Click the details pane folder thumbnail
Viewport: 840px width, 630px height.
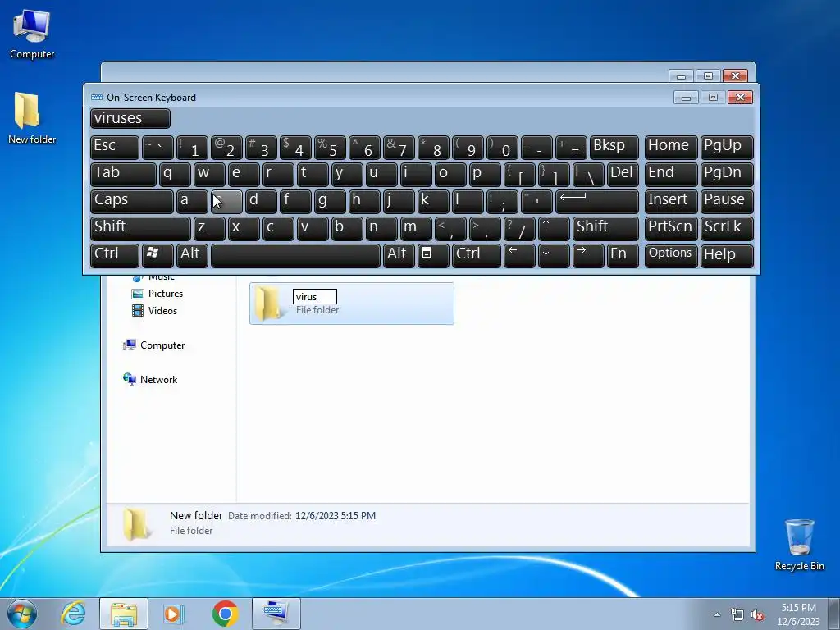tap(136, 523)
